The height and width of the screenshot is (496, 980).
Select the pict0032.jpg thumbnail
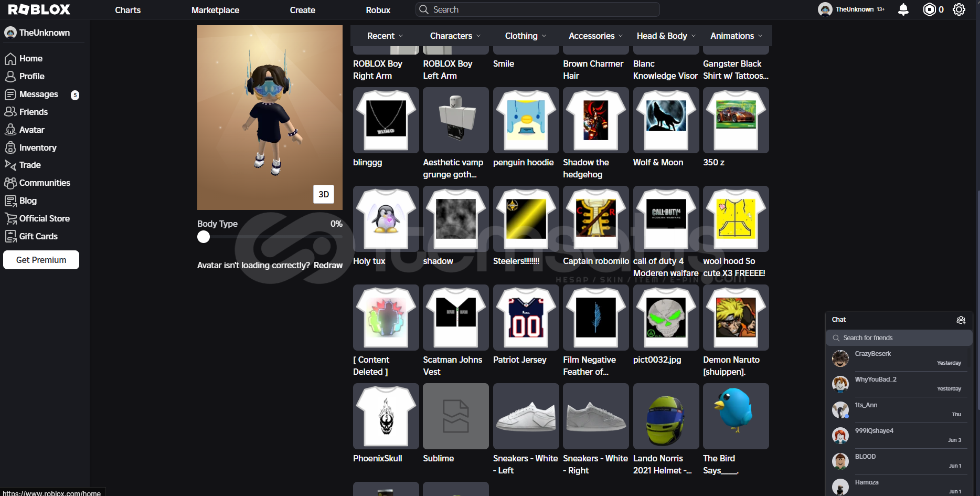666,318
